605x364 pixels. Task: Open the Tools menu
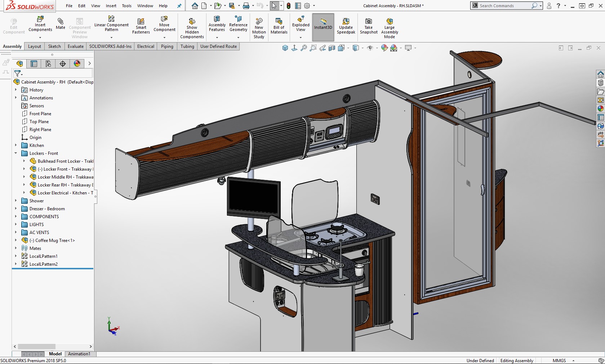point(126,6)
